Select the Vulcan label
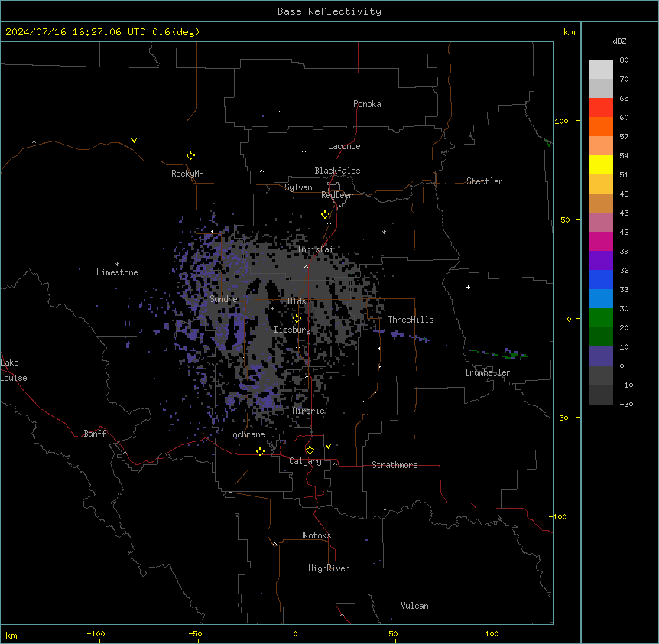The width and height of the screenshot is (659, 644). pyautogui.click(x=415, y=606)
